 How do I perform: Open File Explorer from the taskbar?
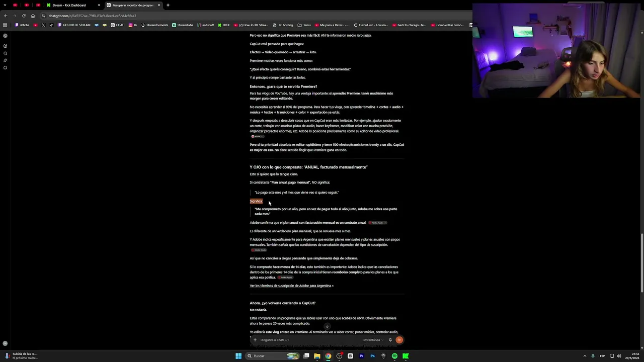317,356
